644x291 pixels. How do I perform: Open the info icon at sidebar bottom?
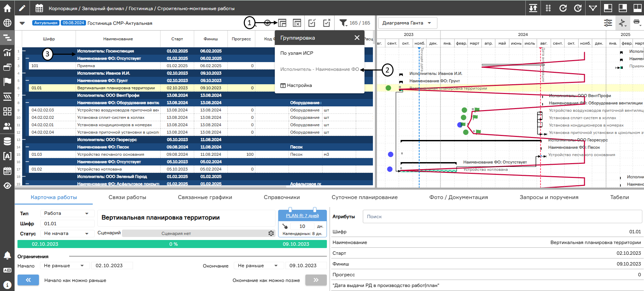click(7, 285)
